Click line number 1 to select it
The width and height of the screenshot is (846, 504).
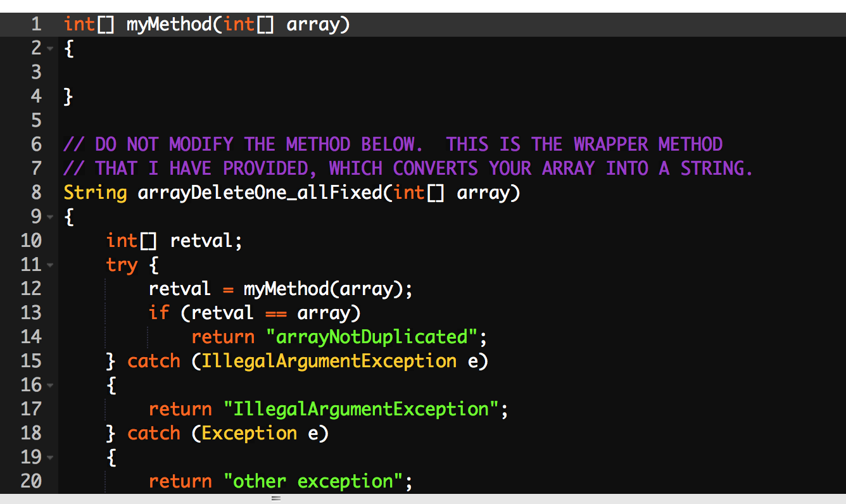coord(35,24)
